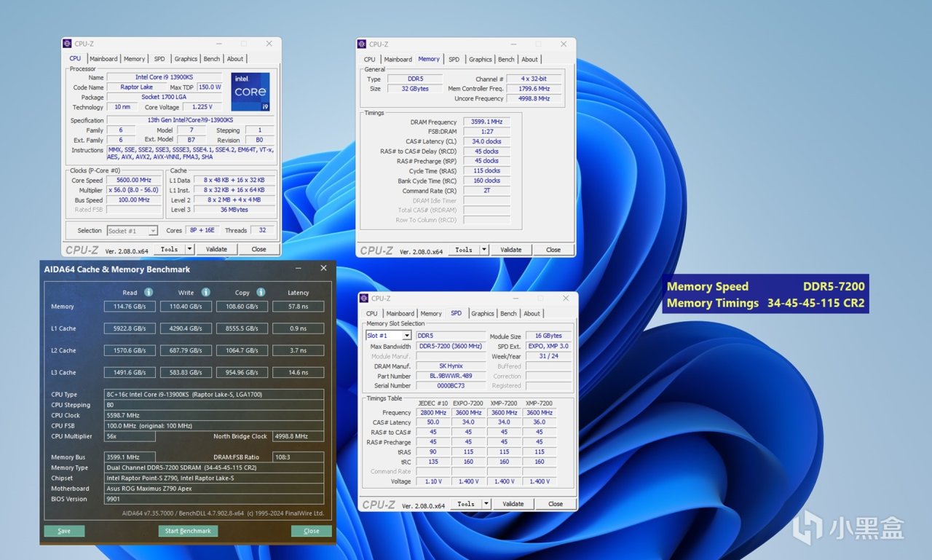Click Motherboard value Asus ROG Maximus Z790 Apex

[x=214, y=489]
